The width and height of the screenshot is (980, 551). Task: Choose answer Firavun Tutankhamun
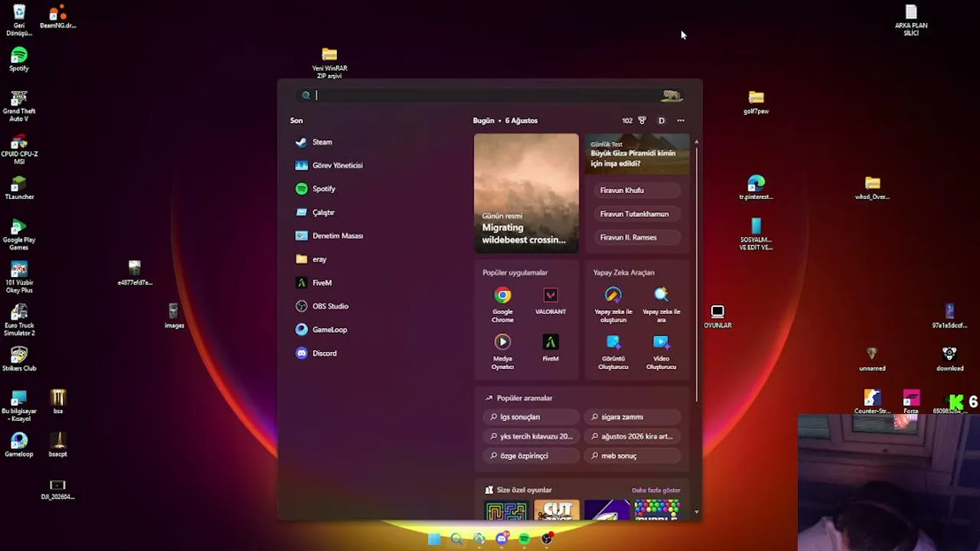coord(637,214)
